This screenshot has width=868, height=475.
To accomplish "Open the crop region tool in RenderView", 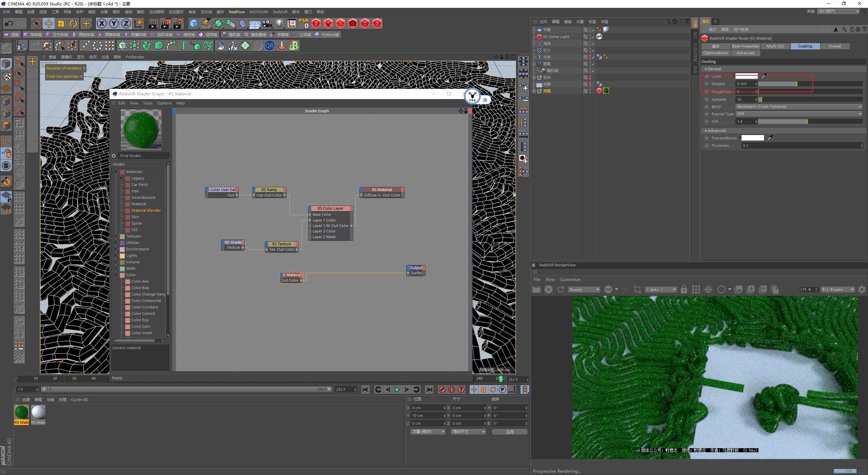I will [x=637, y=289].
